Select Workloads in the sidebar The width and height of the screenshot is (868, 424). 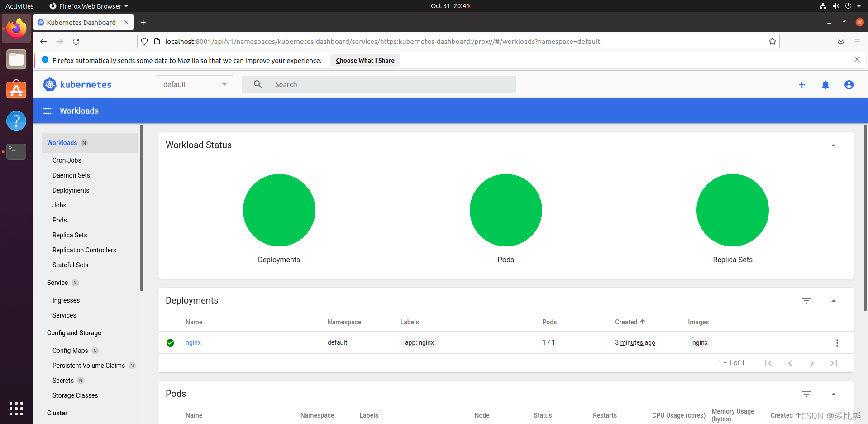click(x=90, y=143)
